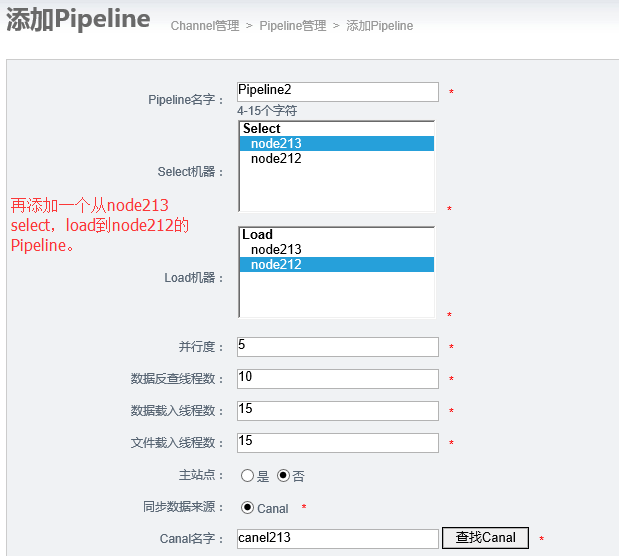Select Canal radio for 同步数据来源
The width and height of the screenshot is (619, 556).
coord(248,508)
